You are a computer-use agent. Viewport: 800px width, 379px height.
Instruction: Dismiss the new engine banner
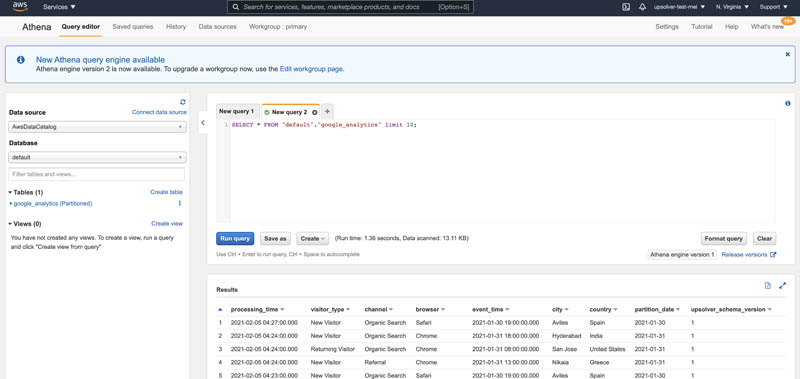point(787,54)
